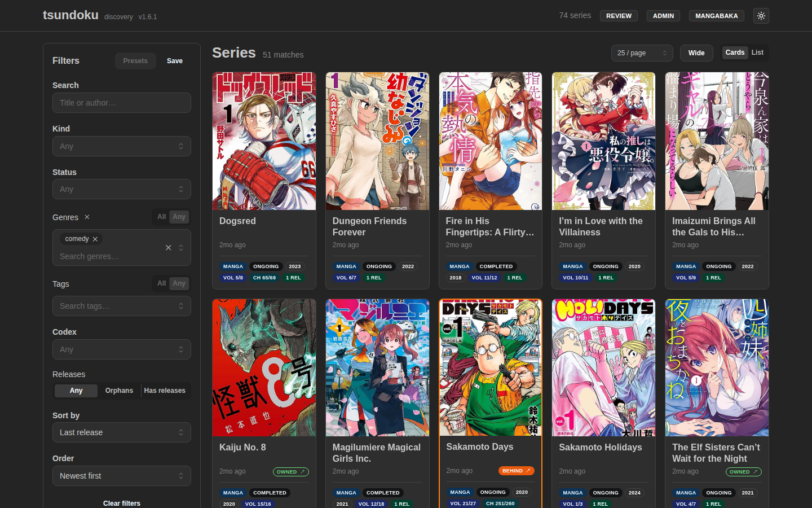Click the VOL 10/11 badge on Villainess card
812x508 pixels.
[575, 278]
